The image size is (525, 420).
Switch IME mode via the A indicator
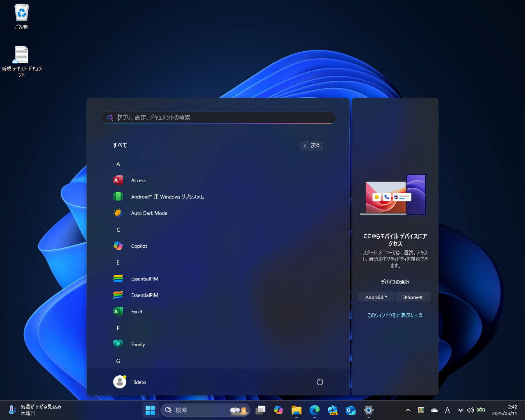click(x=447, y=410)
